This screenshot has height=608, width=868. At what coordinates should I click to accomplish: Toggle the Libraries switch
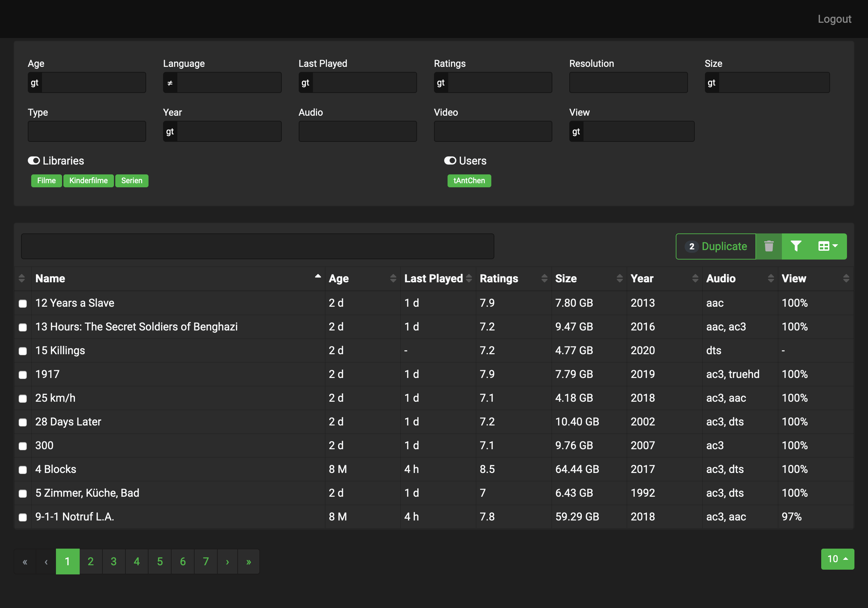(x=34, y=161)
